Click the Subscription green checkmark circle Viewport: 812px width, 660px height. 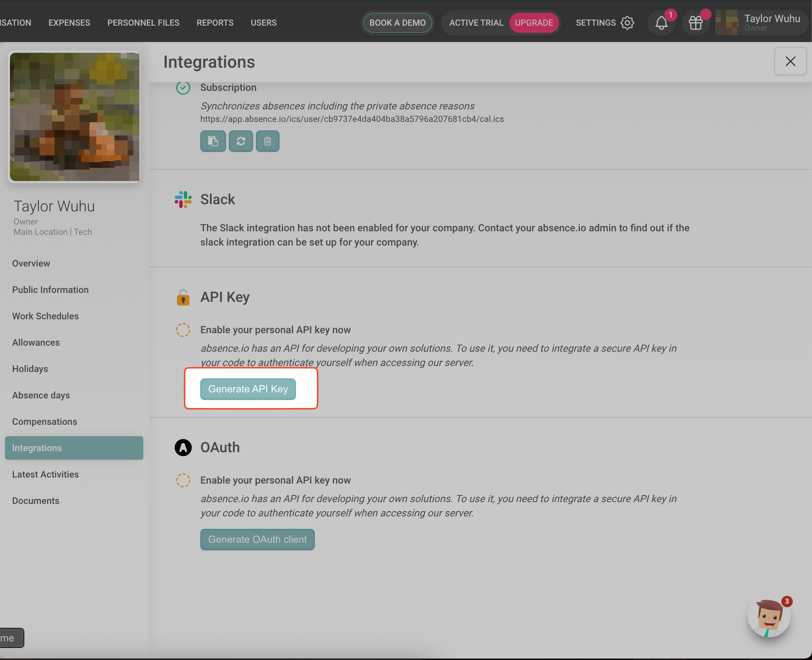point(183,88)
